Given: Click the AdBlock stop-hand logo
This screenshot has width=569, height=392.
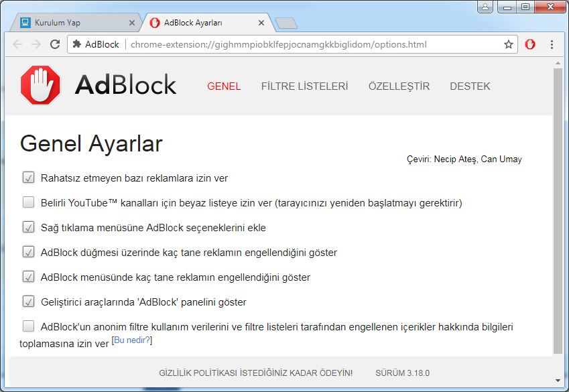Looking at the screenshot, I should 40,85.
